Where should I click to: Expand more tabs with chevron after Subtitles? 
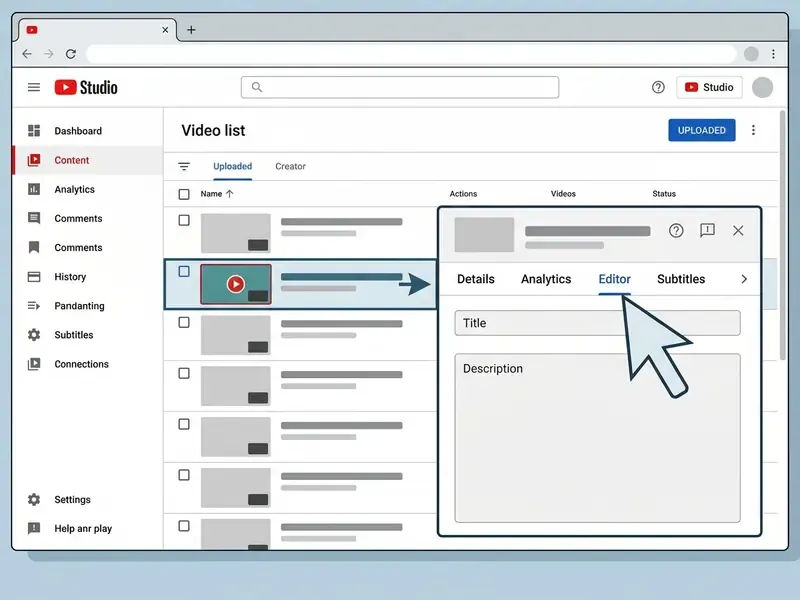[x=744, y=279]
